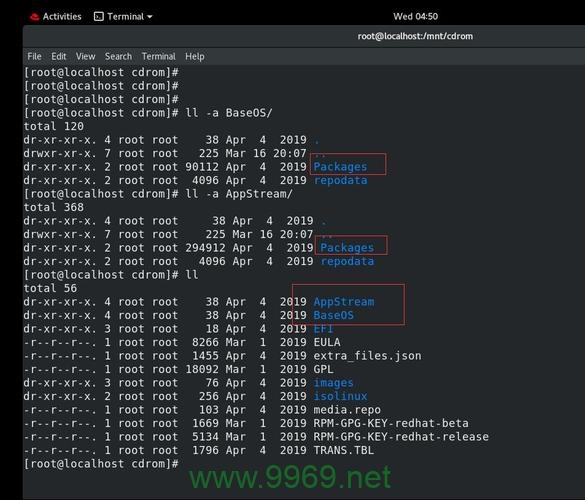Click the media.repo file name
585x500 pixels.
point(347,410)
